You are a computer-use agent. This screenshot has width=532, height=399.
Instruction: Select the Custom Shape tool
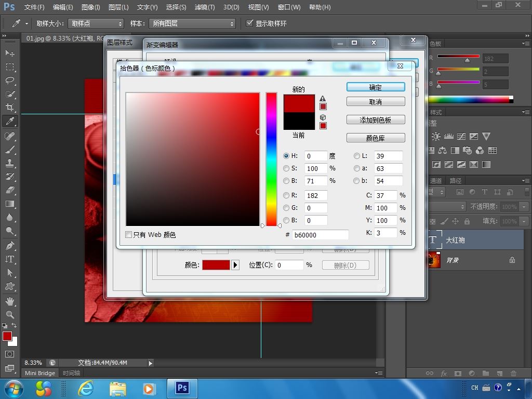[10, 286]
